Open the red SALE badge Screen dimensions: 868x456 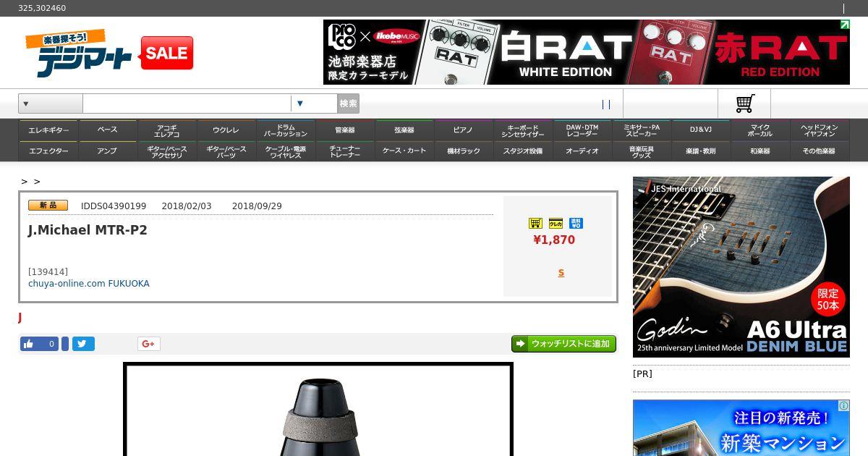[167, 53]
